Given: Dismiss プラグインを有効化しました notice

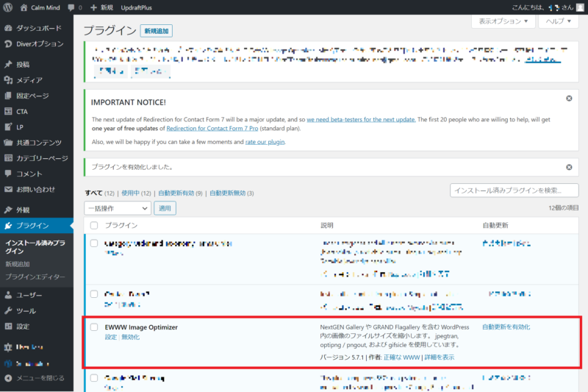Looking at the screenshot, I should click(x=569, y=167).
